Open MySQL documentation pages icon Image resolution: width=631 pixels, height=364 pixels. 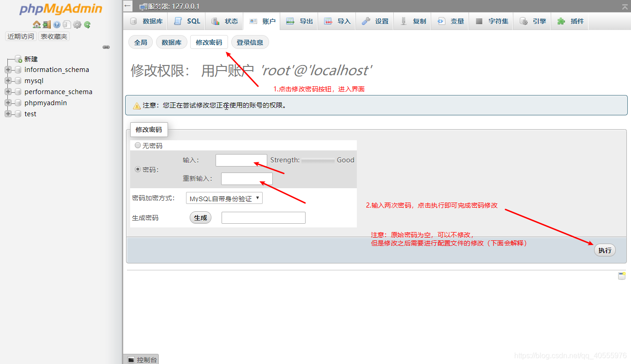(x=67, y=24)
